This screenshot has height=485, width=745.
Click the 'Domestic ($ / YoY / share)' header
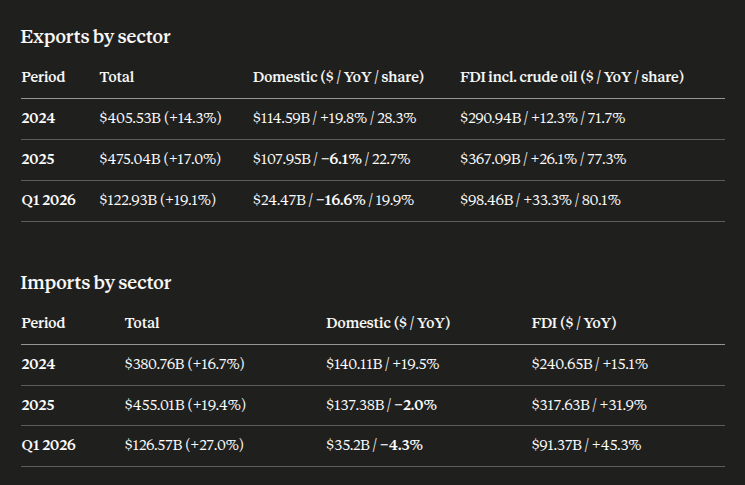(338, 77)
